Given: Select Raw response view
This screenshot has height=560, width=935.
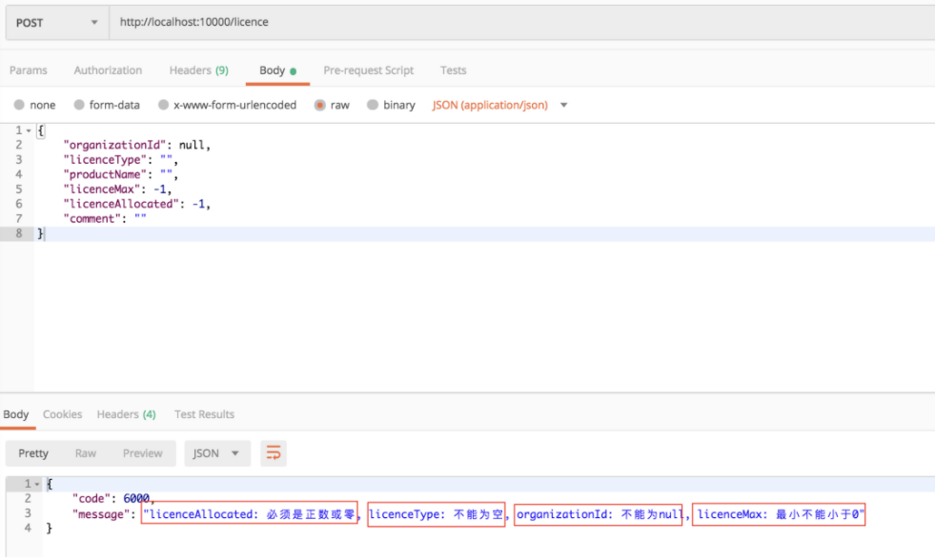Looking at the screenshot, I should tap(85, 453).
